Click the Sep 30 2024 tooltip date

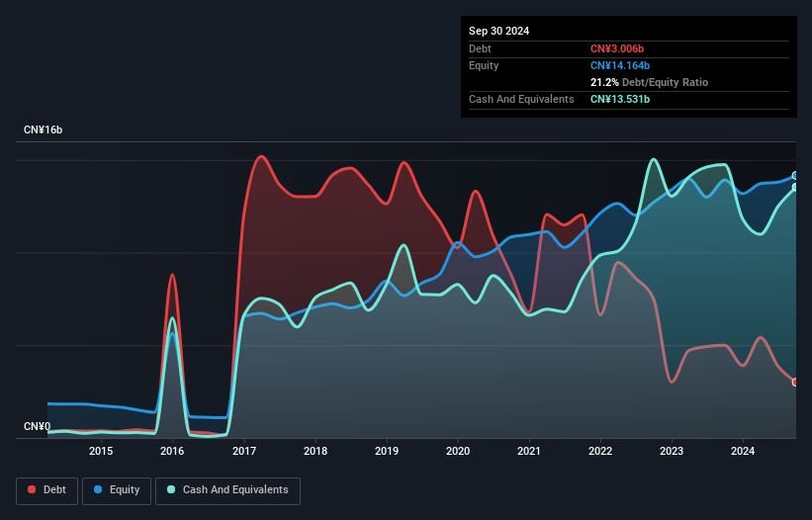[x=498, y=31]
